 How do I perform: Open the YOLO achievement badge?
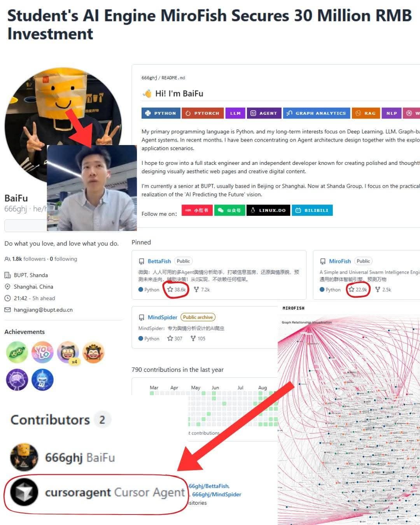click(42, 352)
